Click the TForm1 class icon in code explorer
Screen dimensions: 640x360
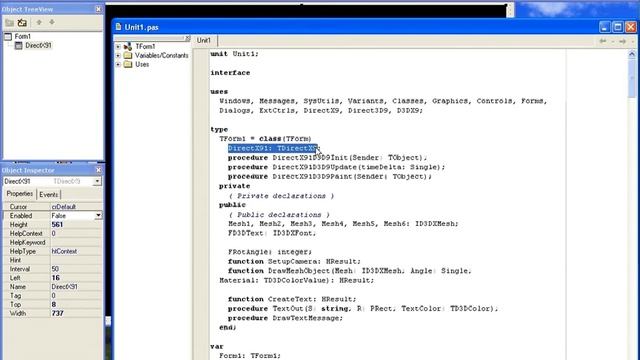[x=128, y=47]
